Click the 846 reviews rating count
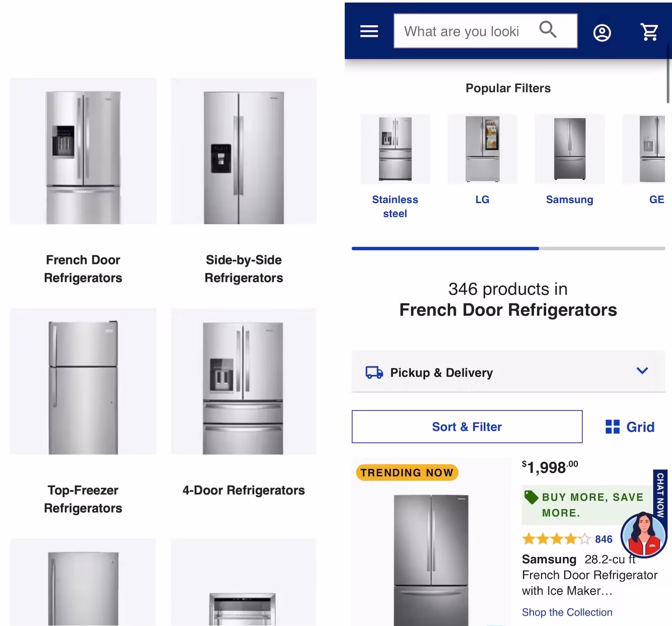Image resolution: width=672 pixels, height=626 pixels. coord(604,539)
